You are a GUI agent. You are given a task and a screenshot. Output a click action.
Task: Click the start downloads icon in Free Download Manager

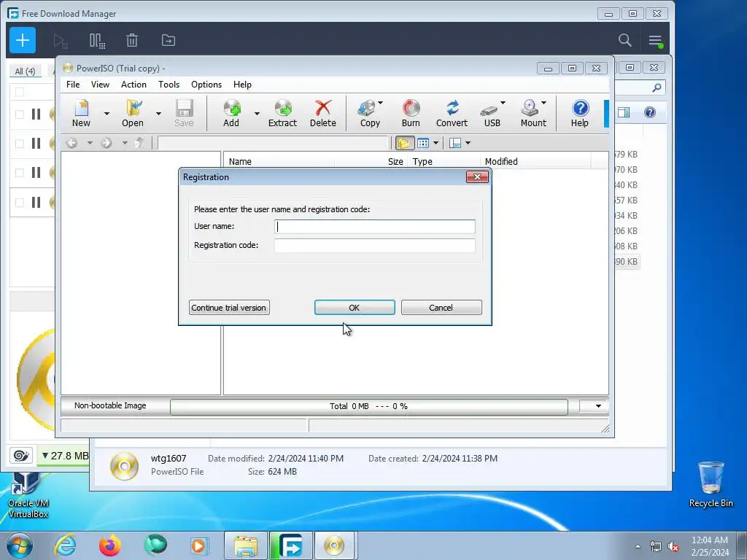[x=61, y=41]
